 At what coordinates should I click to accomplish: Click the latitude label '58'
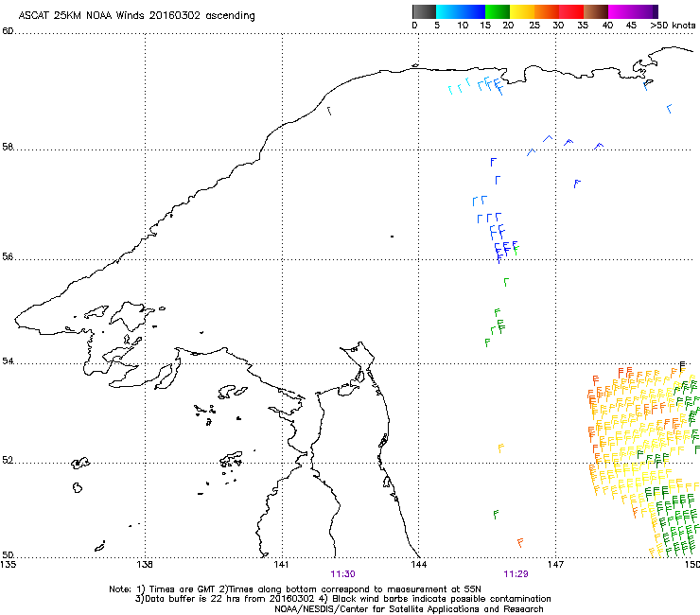point(8,147)
